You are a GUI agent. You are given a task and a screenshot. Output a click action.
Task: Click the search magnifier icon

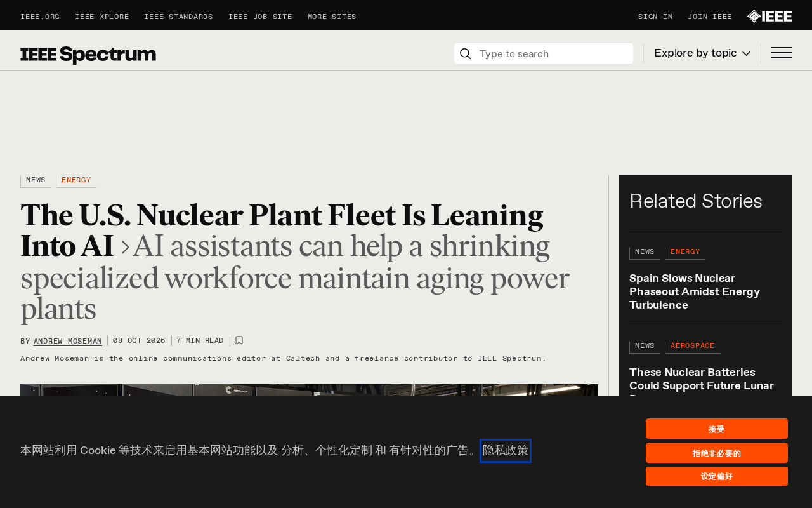pos(466,54)
